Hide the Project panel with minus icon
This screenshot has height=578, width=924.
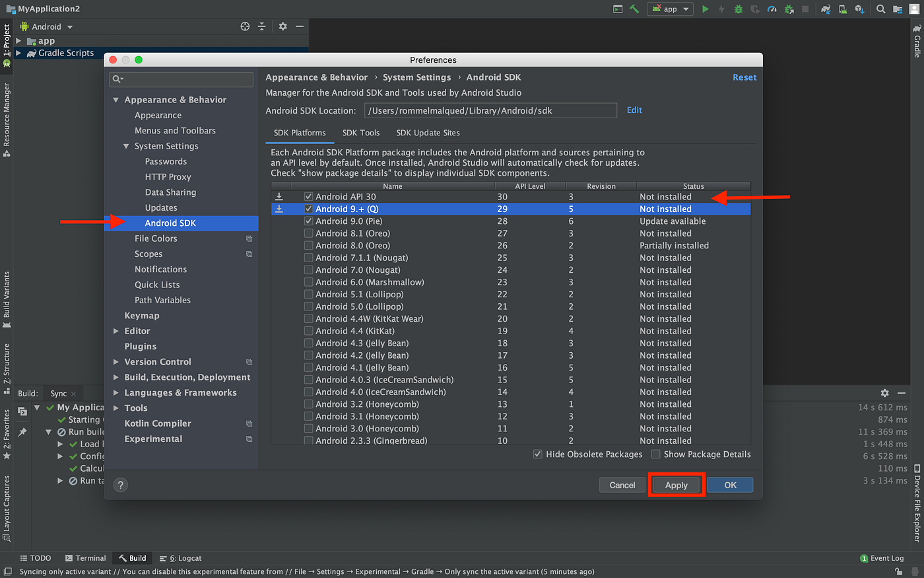tap(300, 26)
